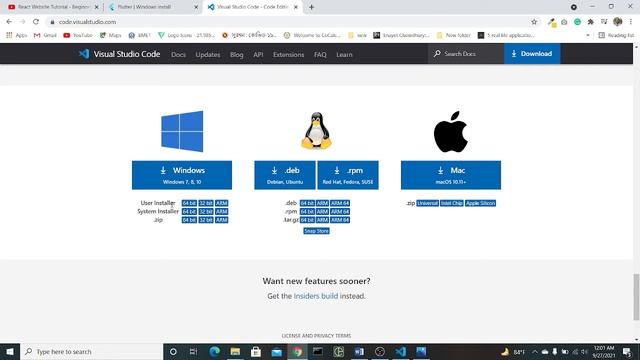
Task: Open File Explorer from the taskbar
Action: pyautogui.click(x=235, y=351)
